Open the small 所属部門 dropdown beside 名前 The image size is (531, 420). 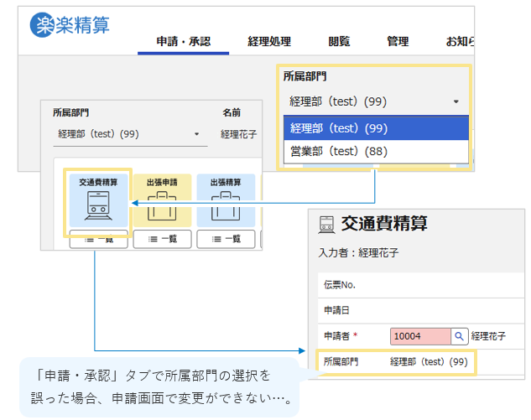(130, 134)
